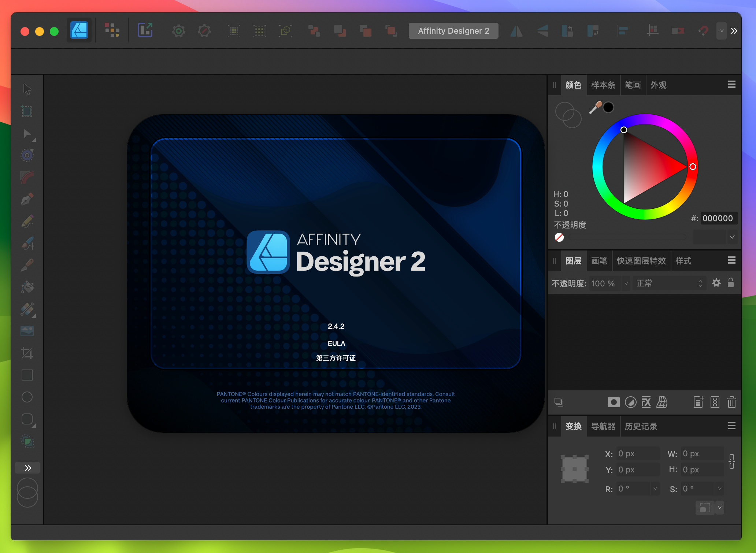Click the add layer icon

coord(698,402)
